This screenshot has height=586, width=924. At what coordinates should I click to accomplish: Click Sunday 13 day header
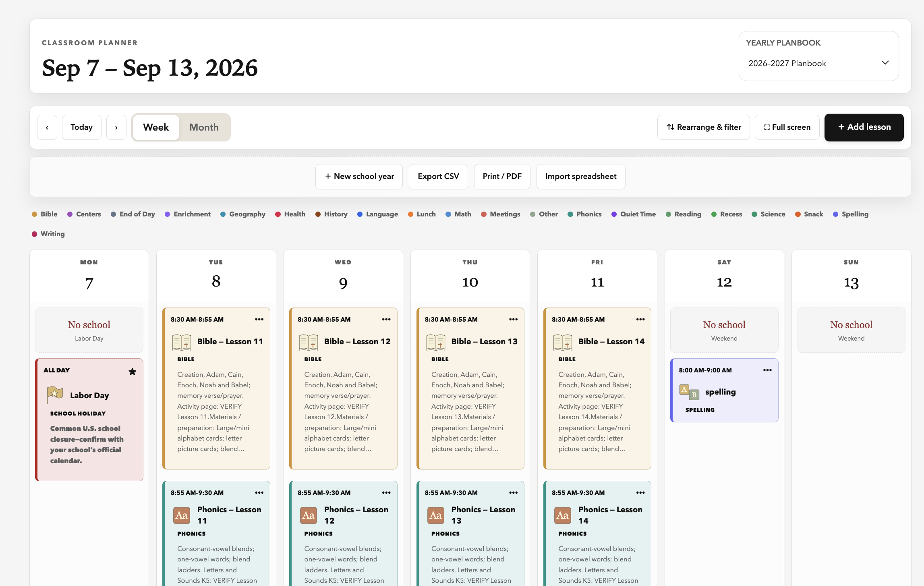[851, 276]
